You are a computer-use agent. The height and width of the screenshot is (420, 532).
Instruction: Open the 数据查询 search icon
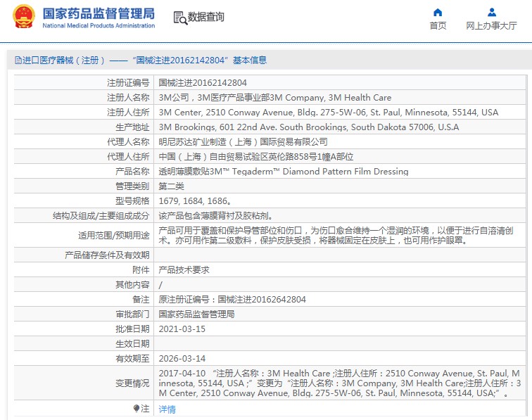pos(180,18)
